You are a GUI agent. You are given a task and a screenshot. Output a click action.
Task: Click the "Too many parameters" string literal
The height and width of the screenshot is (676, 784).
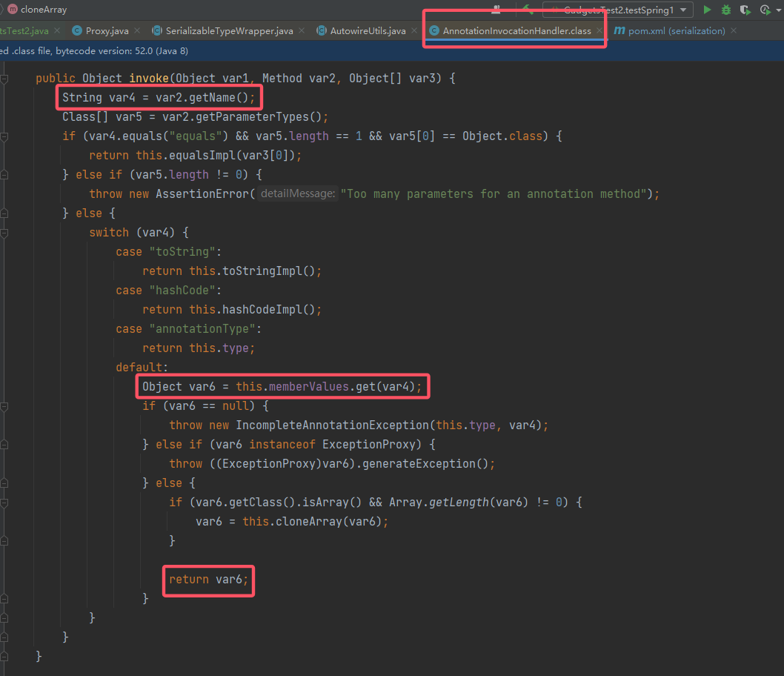[x=494, y=194]
